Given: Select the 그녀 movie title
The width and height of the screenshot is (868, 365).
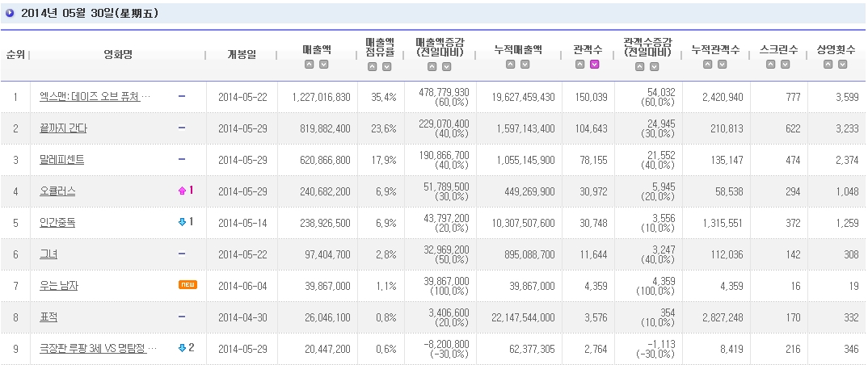Looking at the screenshot, I should coord(48,254).
